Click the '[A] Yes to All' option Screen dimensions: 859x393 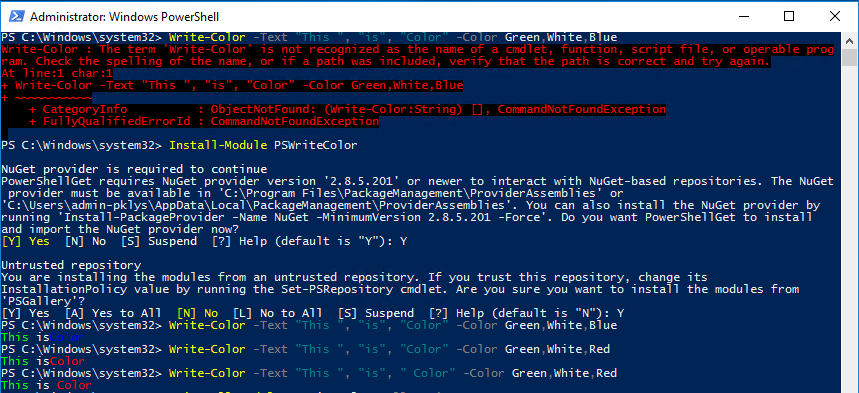(113, 314)
